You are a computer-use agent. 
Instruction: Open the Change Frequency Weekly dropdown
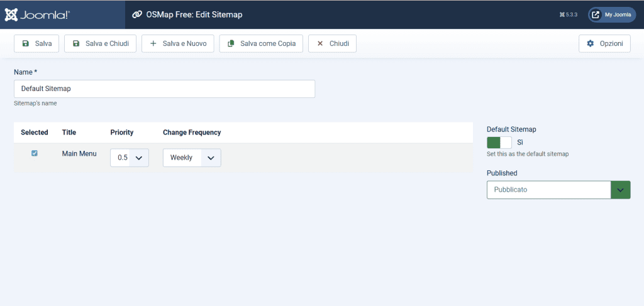coord(192,158)
